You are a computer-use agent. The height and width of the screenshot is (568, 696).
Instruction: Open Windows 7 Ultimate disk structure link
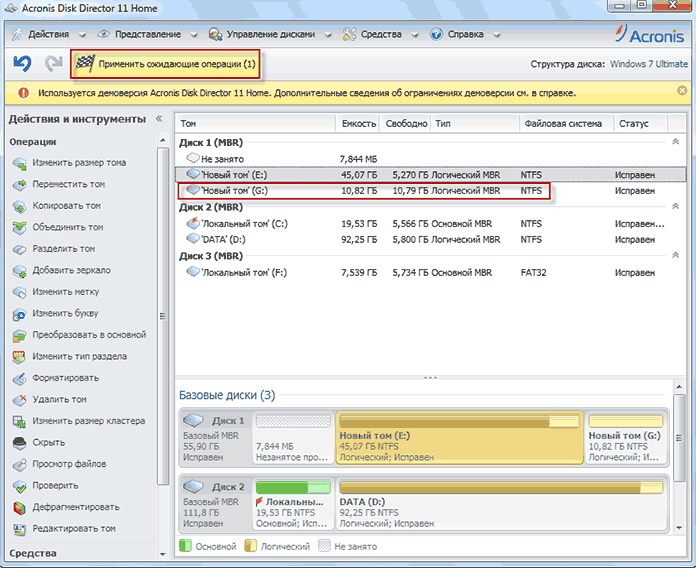pyautogui.click(x=649, y=64)
